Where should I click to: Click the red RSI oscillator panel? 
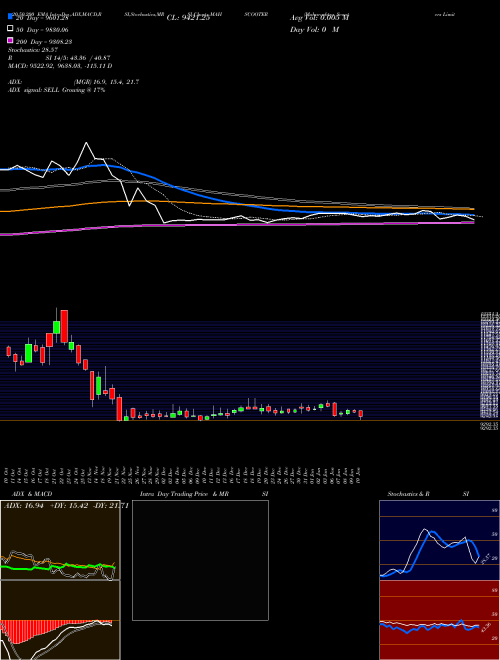[439, 620]
